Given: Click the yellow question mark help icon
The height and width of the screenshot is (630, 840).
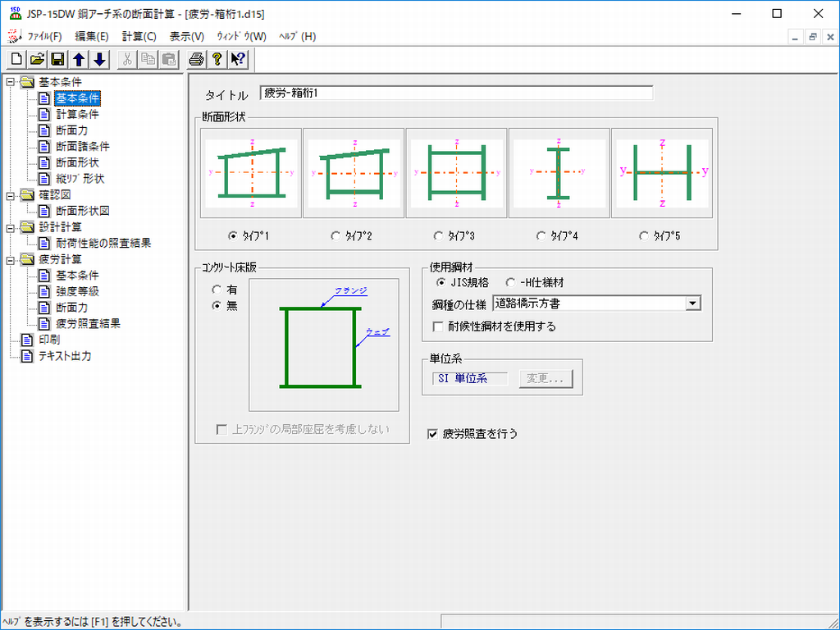Looking at the screenshot, I should (x=217, y=59).
